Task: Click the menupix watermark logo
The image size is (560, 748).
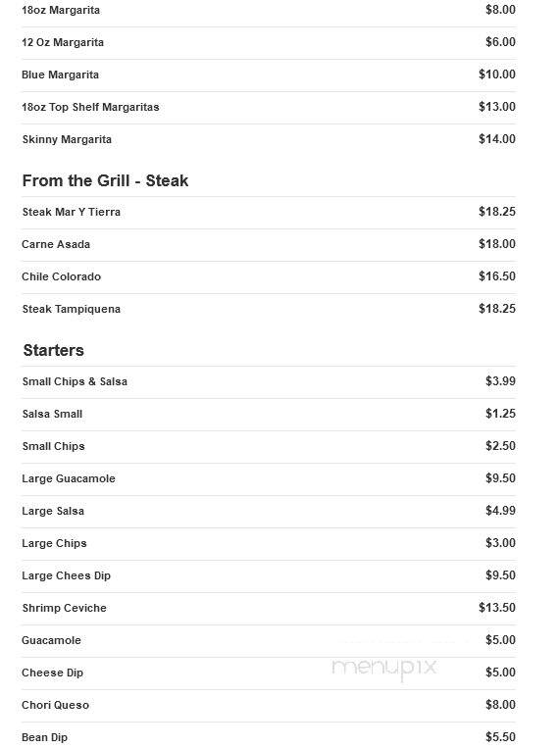Action: pyautogui.click(x=384, y=668)
